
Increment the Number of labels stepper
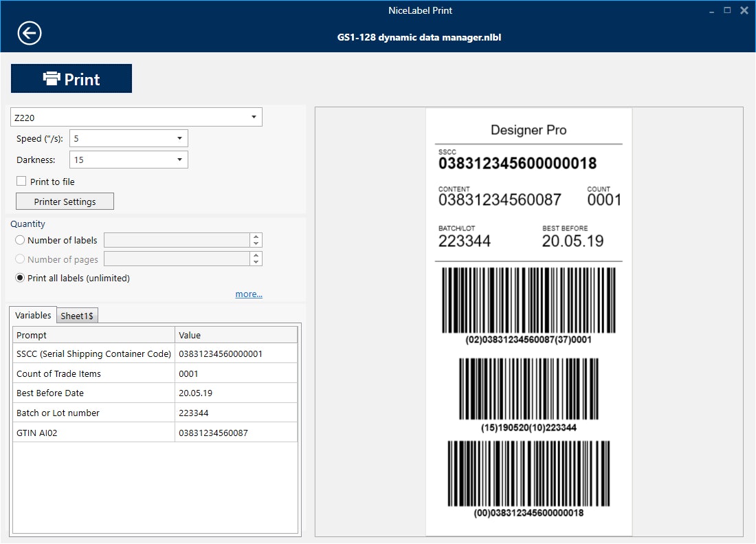pos(256,237)
